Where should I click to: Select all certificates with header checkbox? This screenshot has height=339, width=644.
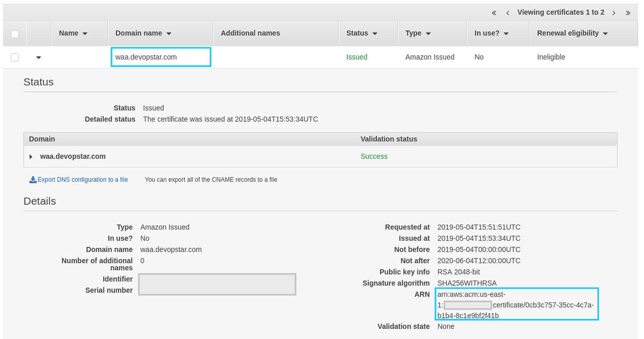(15, 34)
